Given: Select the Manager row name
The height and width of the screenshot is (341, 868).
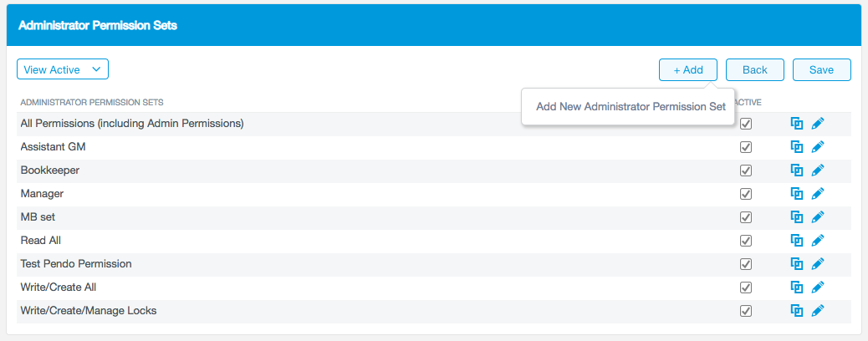Looking at the screenshot, I should pos(42,194).
